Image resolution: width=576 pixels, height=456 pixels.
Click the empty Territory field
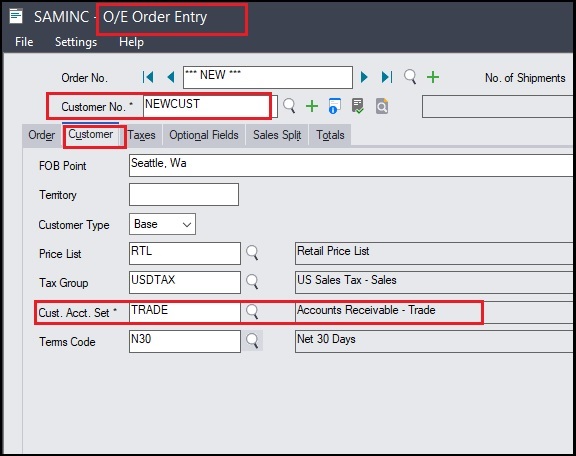[184, 194]
